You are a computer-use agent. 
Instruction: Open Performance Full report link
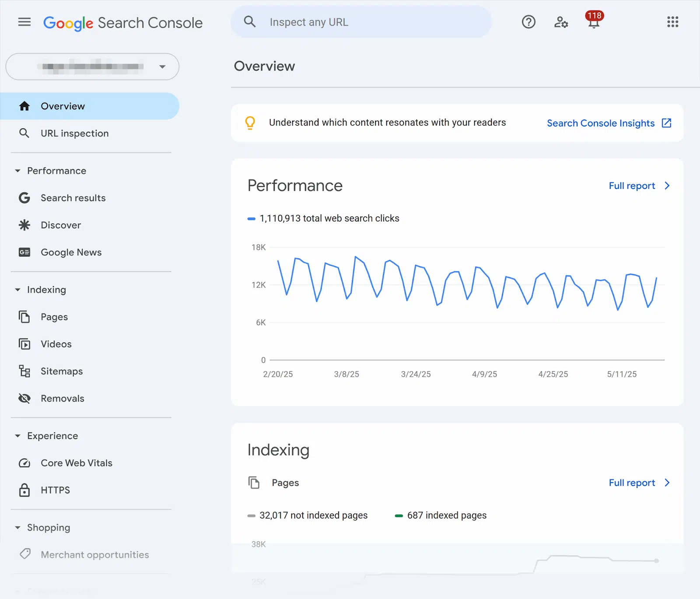(x=632, y=186)
